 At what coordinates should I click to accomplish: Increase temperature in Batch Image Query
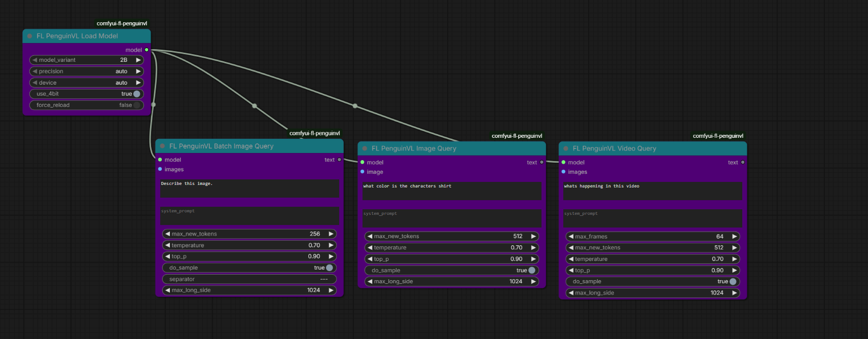click(331, 245)
